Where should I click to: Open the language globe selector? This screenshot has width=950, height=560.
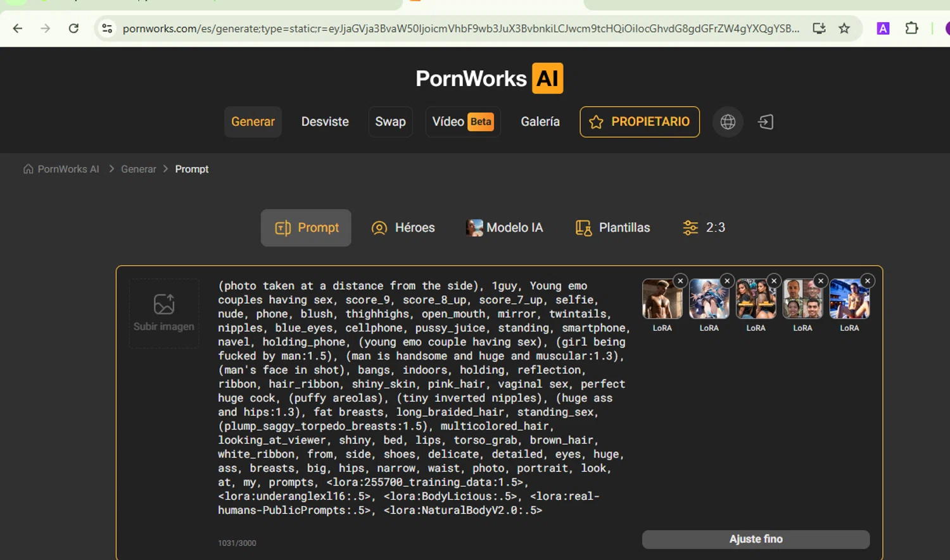click(x=728, y=122)
